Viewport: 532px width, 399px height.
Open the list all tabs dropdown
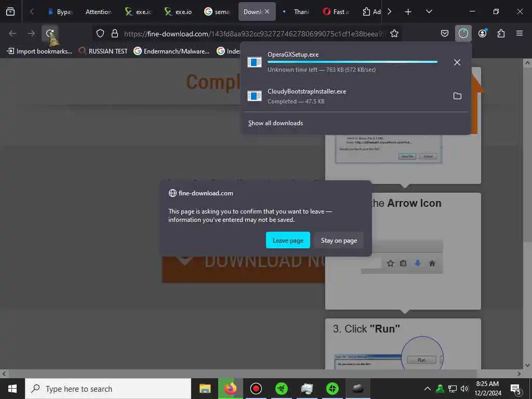[x=429, y=11]
